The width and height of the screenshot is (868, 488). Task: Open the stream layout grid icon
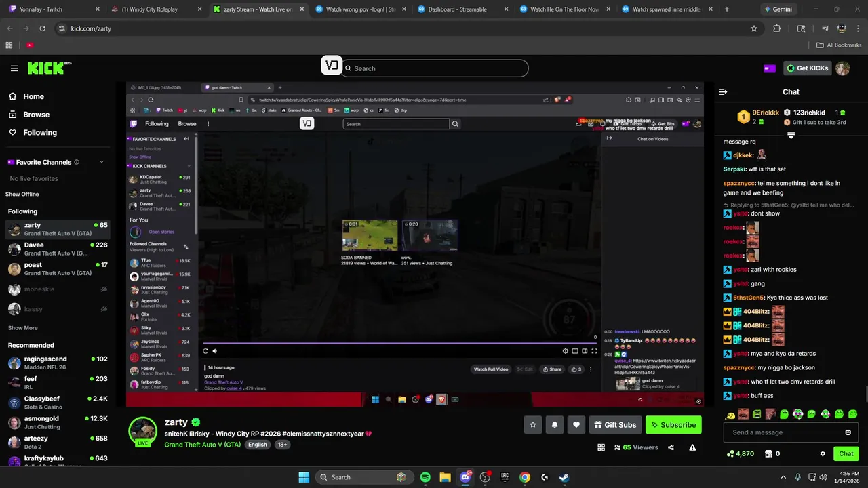pyautogui.click(x=601, y=447)
